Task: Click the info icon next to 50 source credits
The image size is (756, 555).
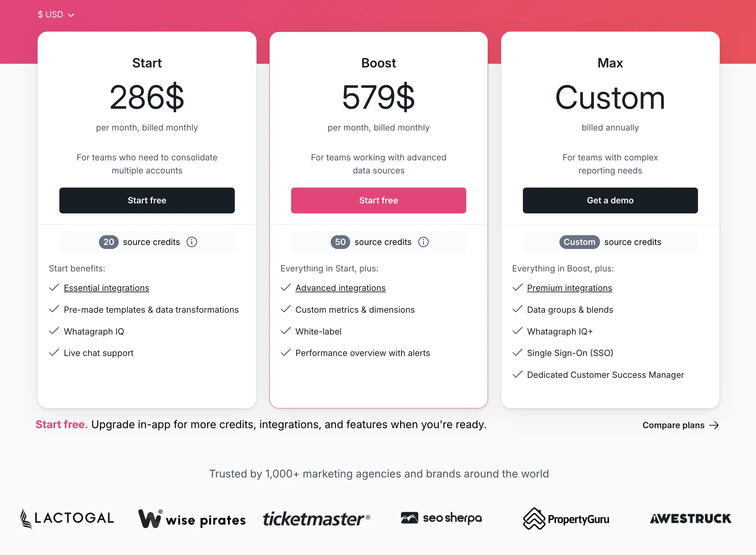Action: [x=424, y=242]
